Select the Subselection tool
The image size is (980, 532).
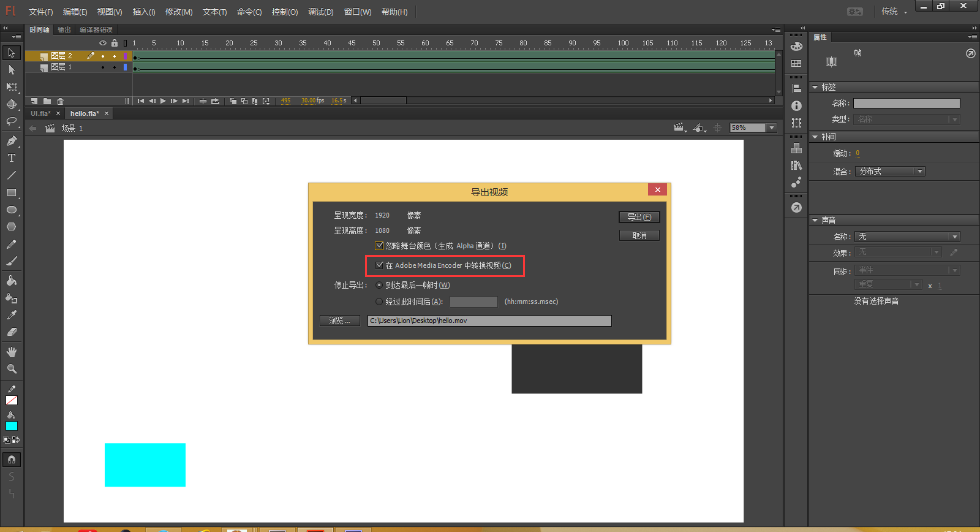tap(12, 70)
